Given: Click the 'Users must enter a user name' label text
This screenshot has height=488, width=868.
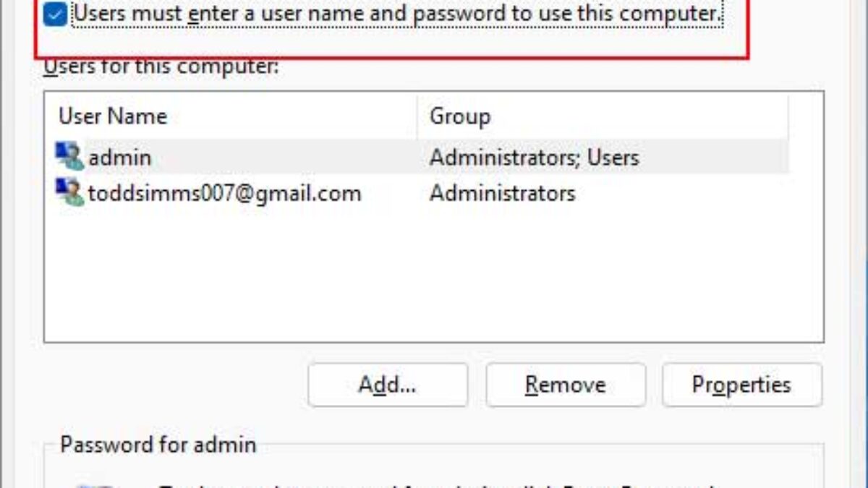Looking at the screenshot, I should point(398,14).
